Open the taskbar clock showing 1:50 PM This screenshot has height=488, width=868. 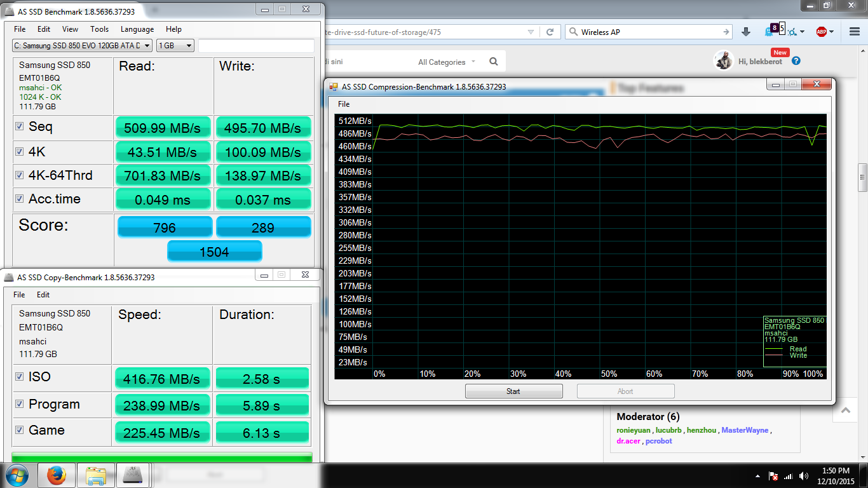[835, 476]
